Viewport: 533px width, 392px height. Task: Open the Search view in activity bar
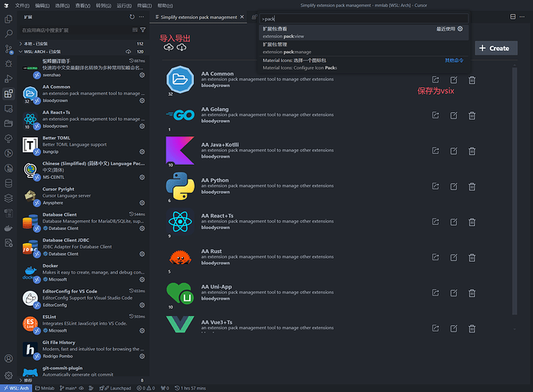(x=9, y=34)
